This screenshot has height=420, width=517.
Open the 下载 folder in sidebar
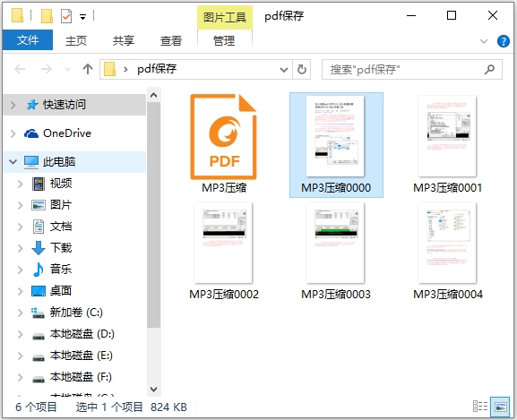61,248
